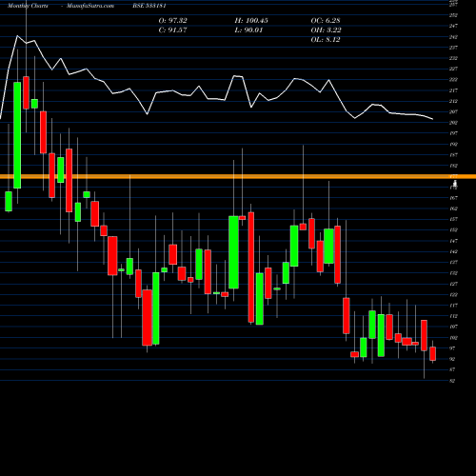Image resolution: width=476 pixels, height=476 pixels.
Task: Click the low value 'L: 90.01'
Action: point(248,30)
